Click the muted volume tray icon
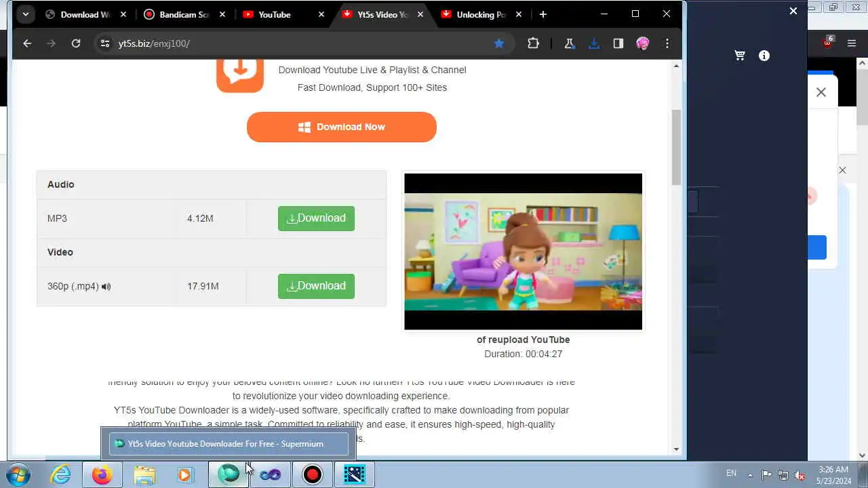The width and height of the screenshot is (868, 488). click(800, 474)
